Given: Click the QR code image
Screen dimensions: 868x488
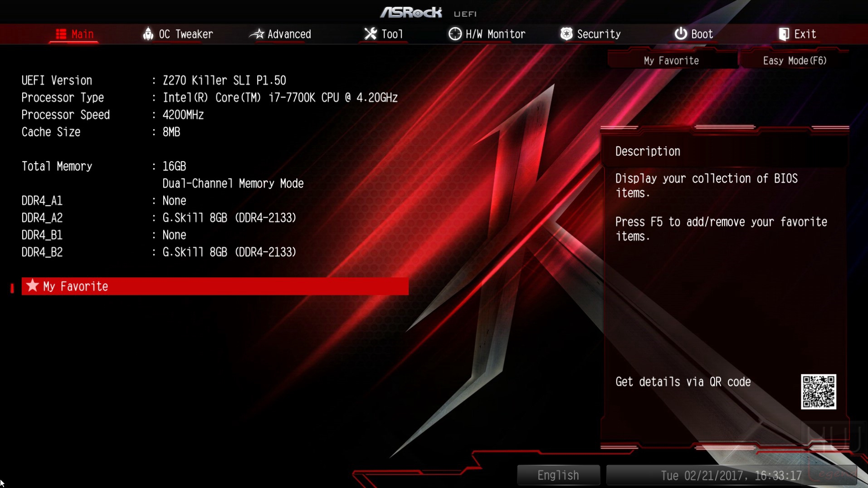Looking at the screenshot, I should (x=819, y=391).
